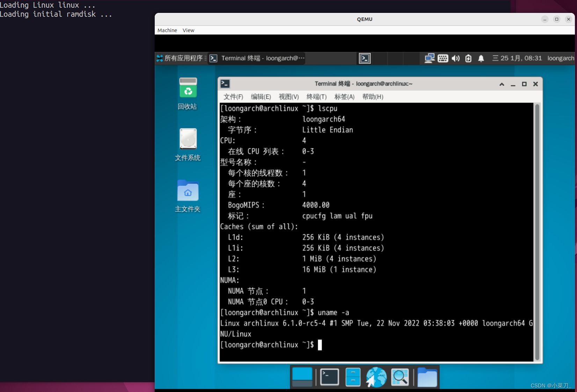577x392 pixels.
Task: Open the 标签(A) menu in Terminal
Action: click(x=344, y=97)
